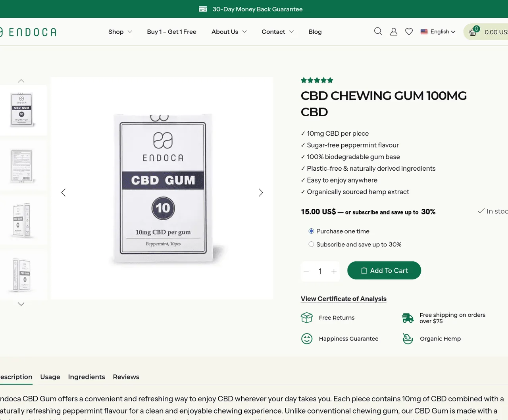Click 'Plastic-free & naturally derived ingredients' bullet
Viewport: 508px width, 420px height.
coord(371,168)
